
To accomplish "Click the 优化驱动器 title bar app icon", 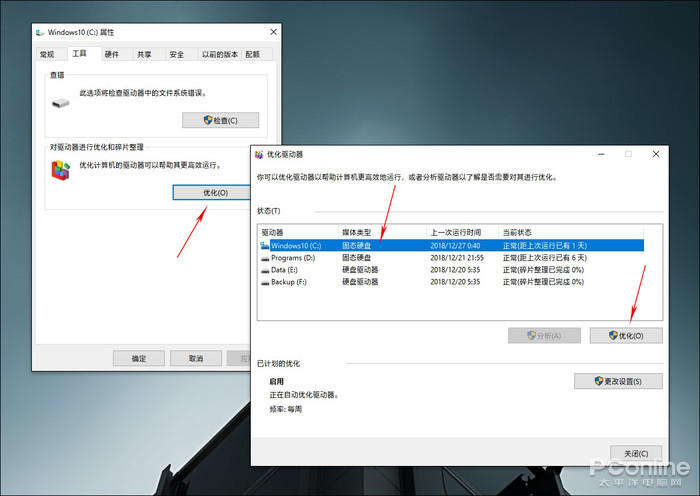I will pos(259,154).
